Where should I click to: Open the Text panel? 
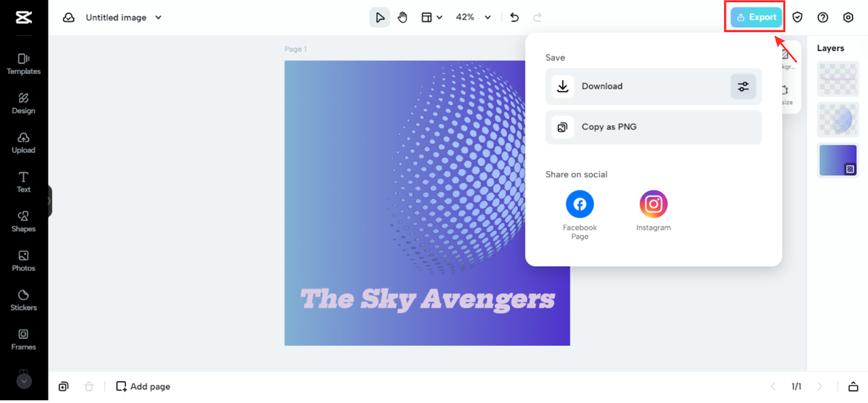pos(24,182)
